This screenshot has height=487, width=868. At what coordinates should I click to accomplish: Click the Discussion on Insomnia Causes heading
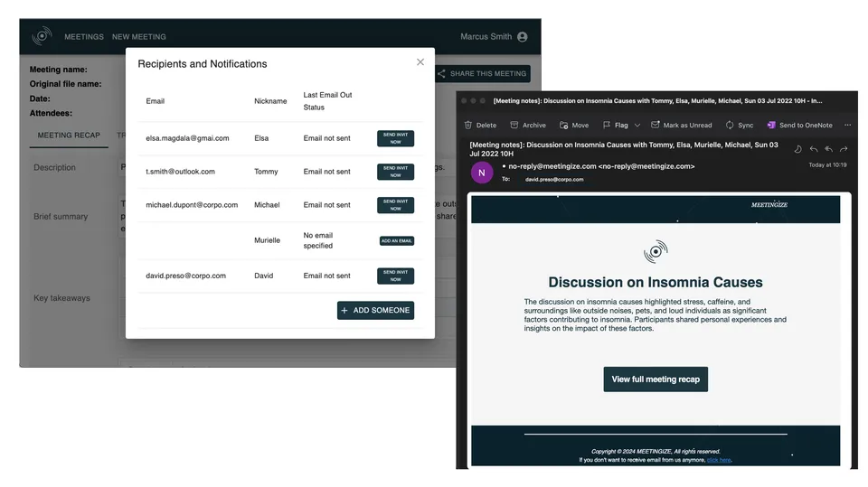click(656, 282)
